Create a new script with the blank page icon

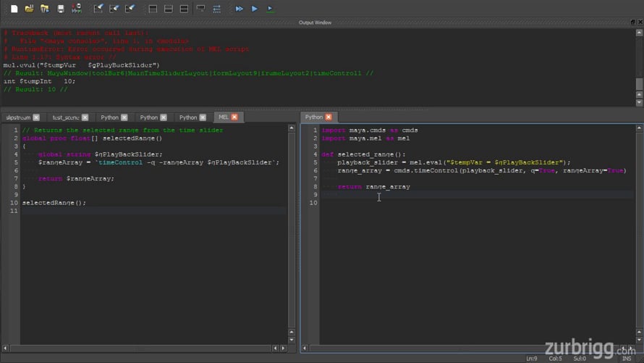point(14,9)
